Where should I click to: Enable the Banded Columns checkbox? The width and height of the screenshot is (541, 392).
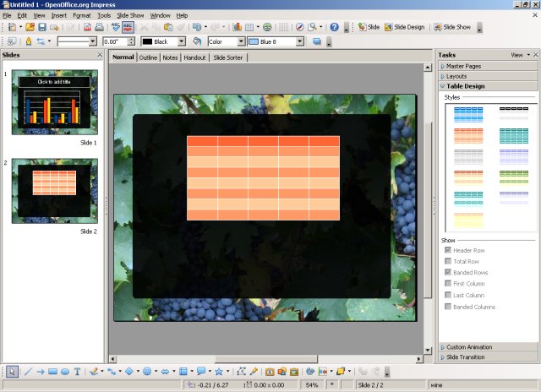click(448, 307)
